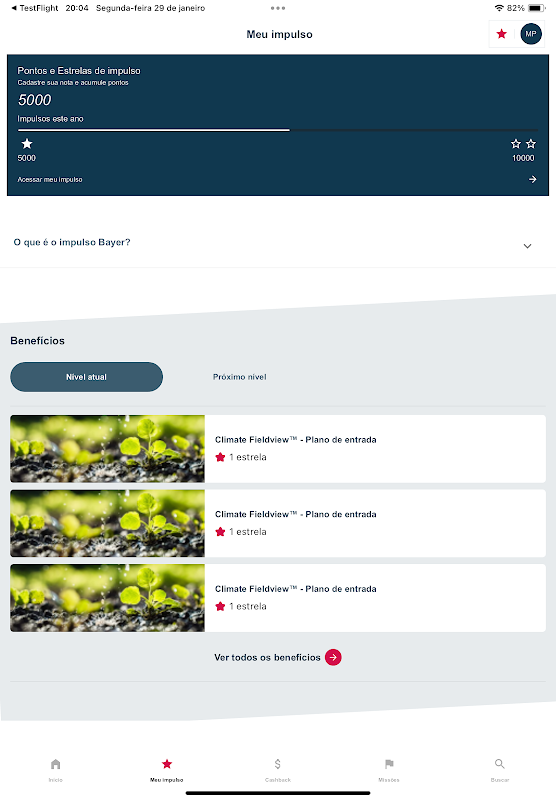Image resolution: width=556 pixels, height=800 pixels.
Task: Tap third card's Climate Fieldview title
Action: pos(295,589)
